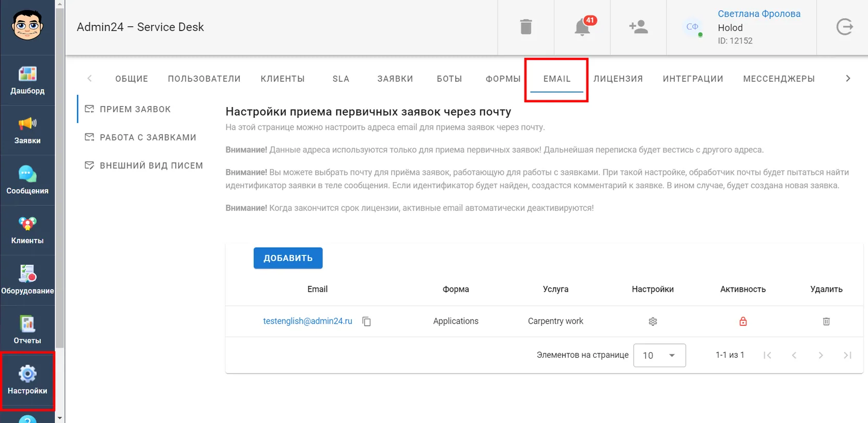The image size is (868, 423).
Task: Open settings gear for the email row
Action: click(x=653, y=322)
